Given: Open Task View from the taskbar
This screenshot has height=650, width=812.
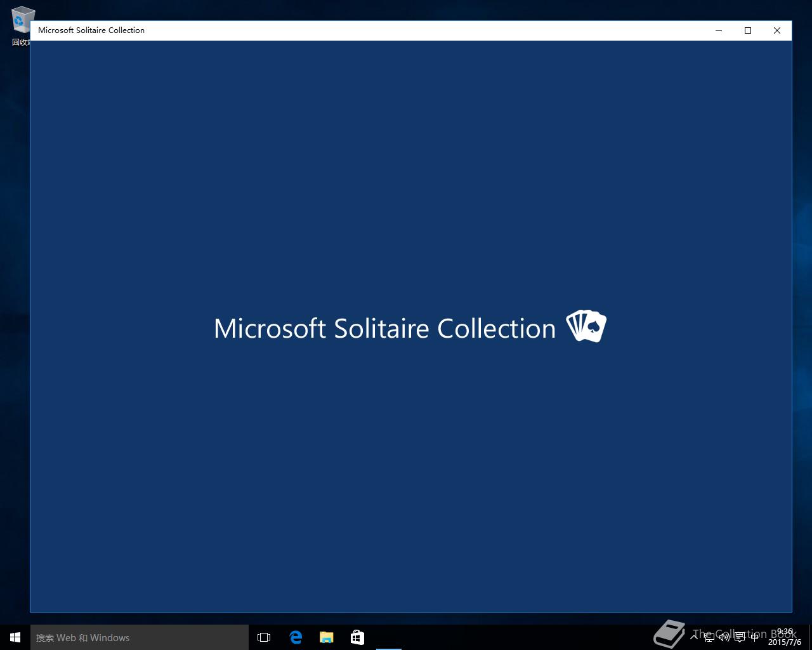Looking at the screenshot, I should coord(264,637).
